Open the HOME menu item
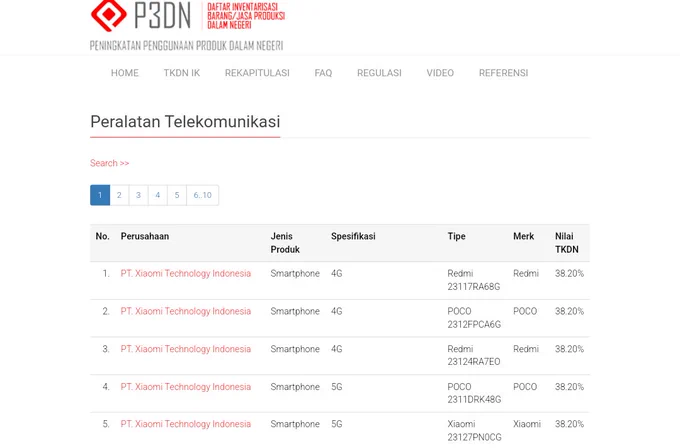 click(x=125, y=73)
